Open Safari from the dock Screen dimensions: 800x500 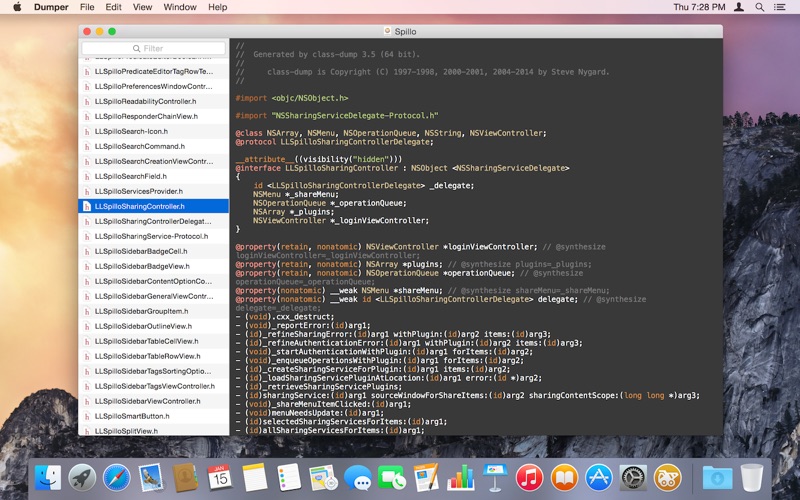tap(116, 477)
